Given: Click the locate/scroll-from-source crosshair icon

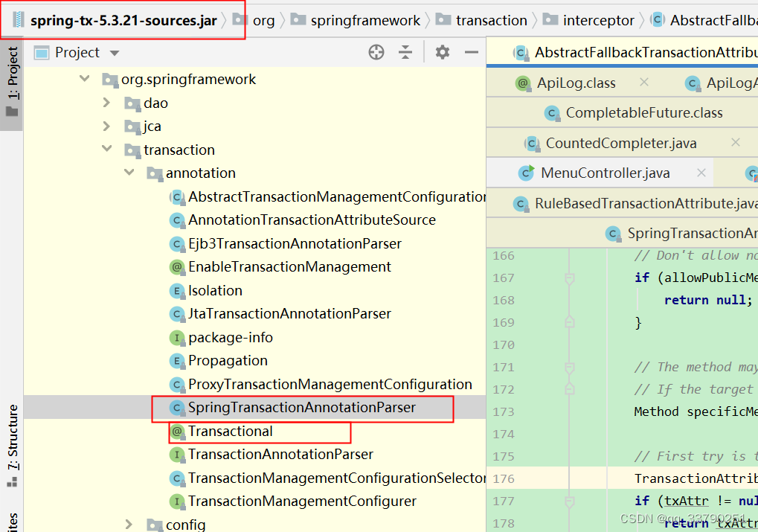Looking at the screenshot, I should pyautogui.click(x=376, y=52).
